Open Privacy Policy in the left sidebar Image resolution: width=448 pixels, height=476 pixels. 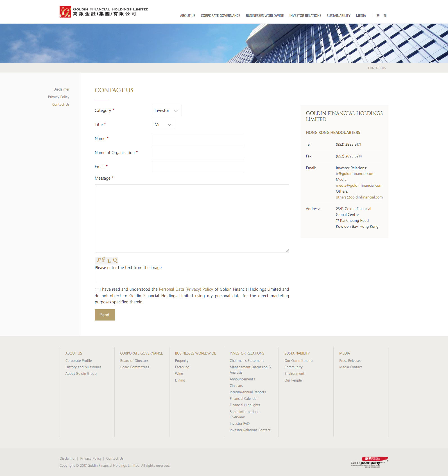[59, 97]
